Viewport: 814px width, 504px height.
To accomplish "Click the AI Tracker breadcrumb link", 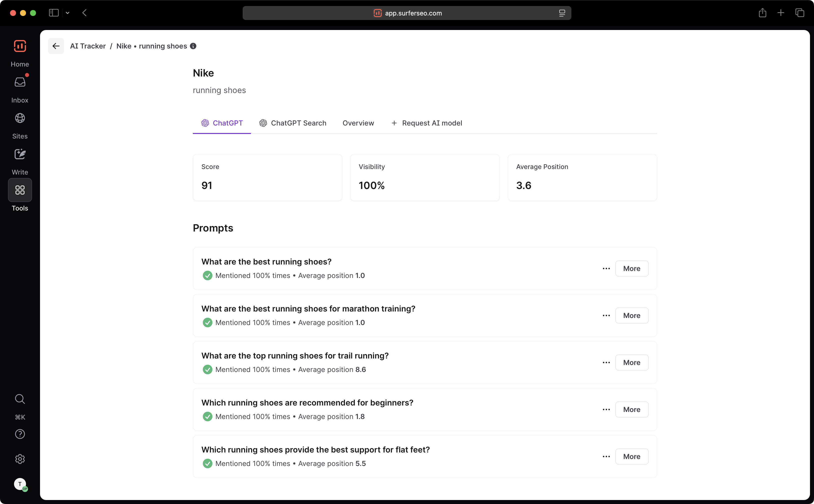I will click(88, 46).
